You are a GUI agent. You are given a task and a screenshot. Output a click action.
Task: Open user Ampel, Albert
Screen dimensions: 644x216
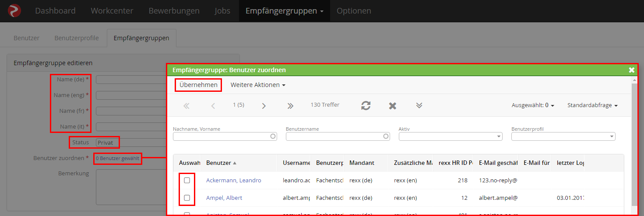tap(224, 198)
